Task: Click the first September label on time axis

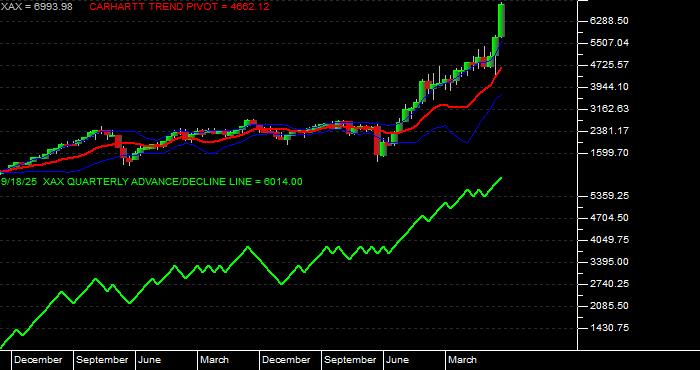Action: tap(102, 360)
